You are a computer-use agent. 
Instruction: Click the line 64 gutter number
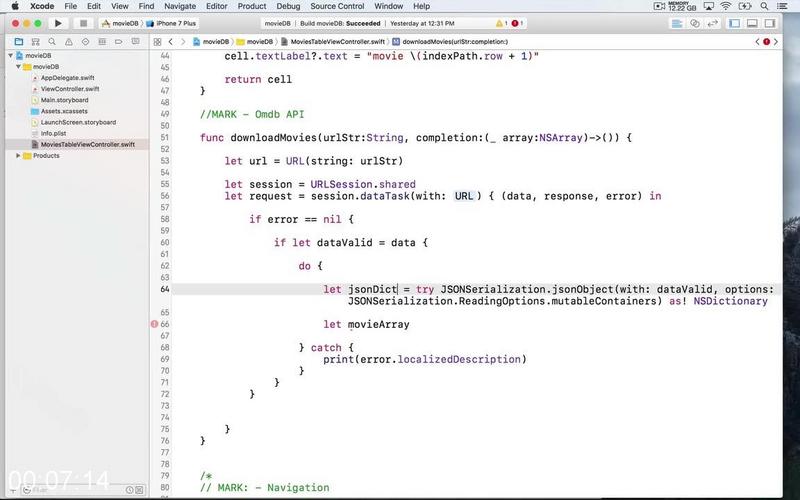(x=164, y=289)
